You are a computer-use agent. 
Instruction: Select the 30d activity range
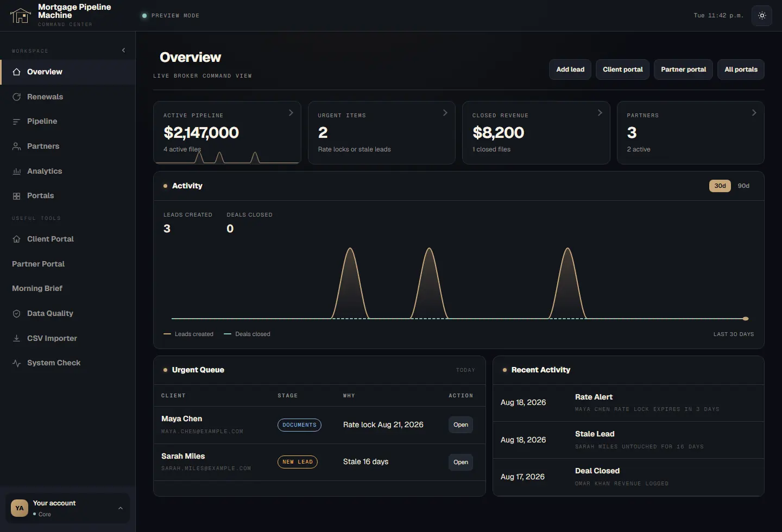click(720, 186)
